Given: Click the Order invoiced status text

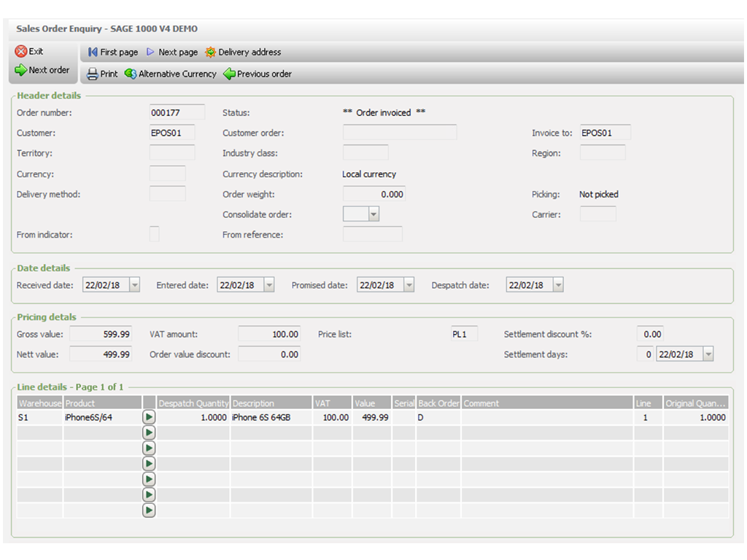Looking at the screenshot, I should pos(384,112).
